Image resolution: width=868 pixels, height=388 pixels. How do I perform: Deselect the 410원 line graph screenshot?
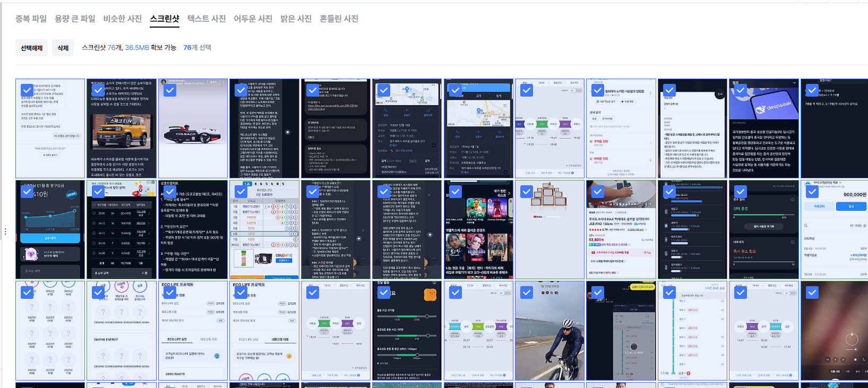[x=27, y=191]
